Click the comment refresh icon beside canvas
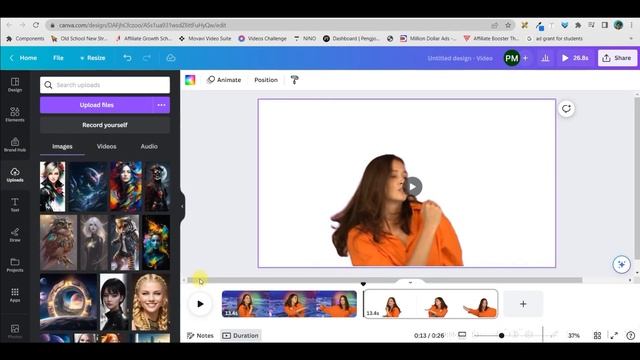640x360 pixels. pos(566,109)
